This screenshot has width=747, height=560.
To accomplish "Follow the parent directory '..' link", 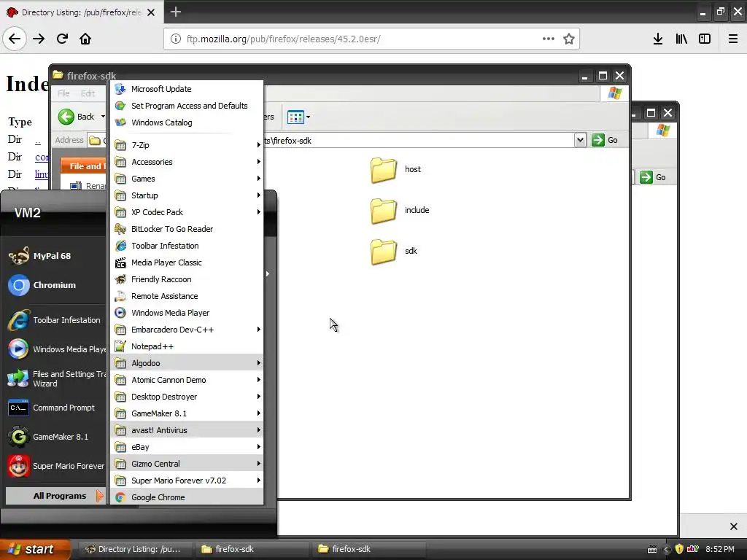I will pos(38,140).
